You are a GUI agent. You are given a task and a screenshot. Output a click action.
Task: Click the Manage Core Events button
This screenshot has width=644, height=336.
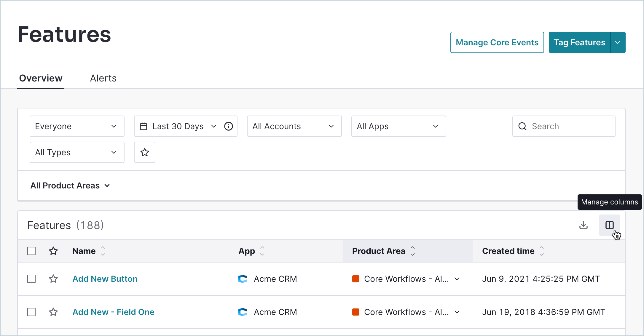click(x=497, y=42)
